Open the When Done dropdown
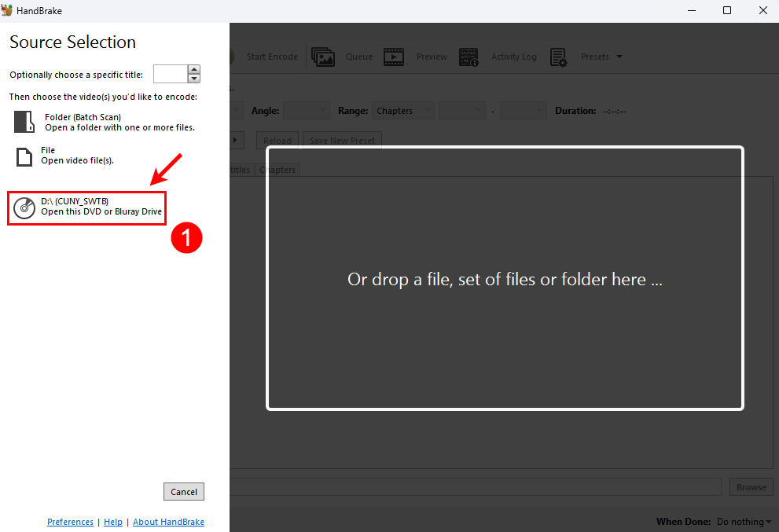This screenshot has width=779, height=532. click(744, 522)
